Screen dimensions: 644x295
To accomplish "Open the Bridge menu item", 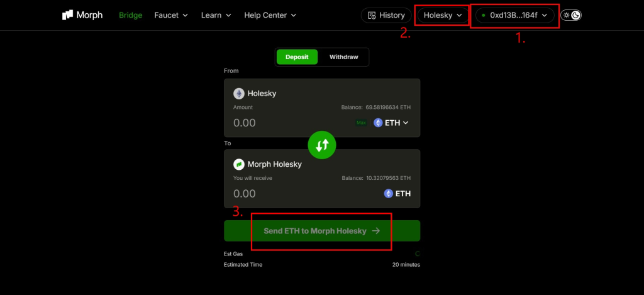I will click(x=130, y=15).
